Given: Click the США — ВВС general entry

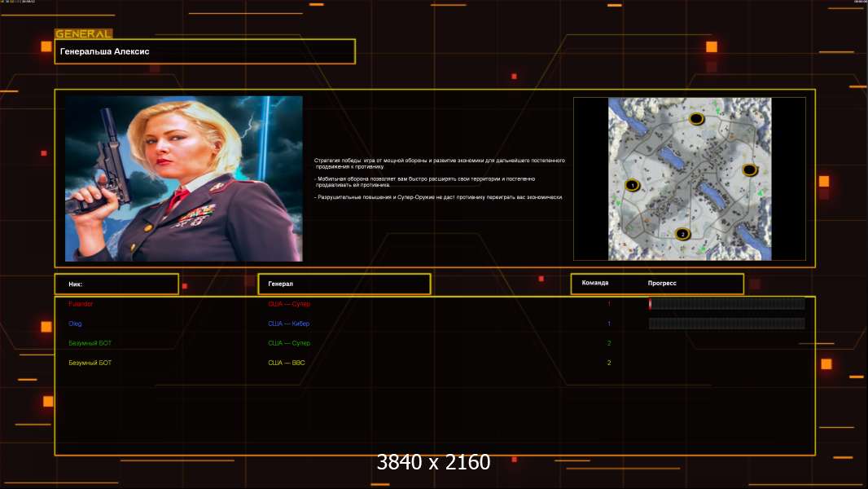Looking at the screenshot, I should 286,363.
